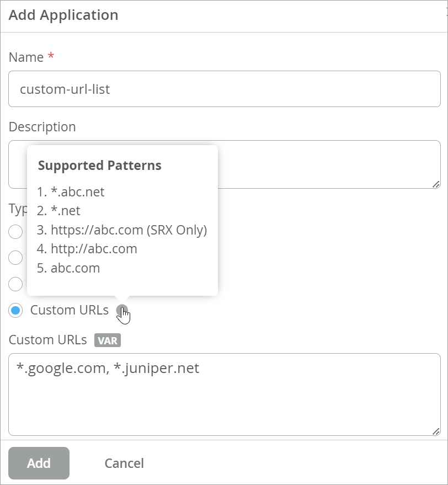Click the red required asterisk by Name
The image size is (448, 485).
pyautogui.click(x=51, y=57)
